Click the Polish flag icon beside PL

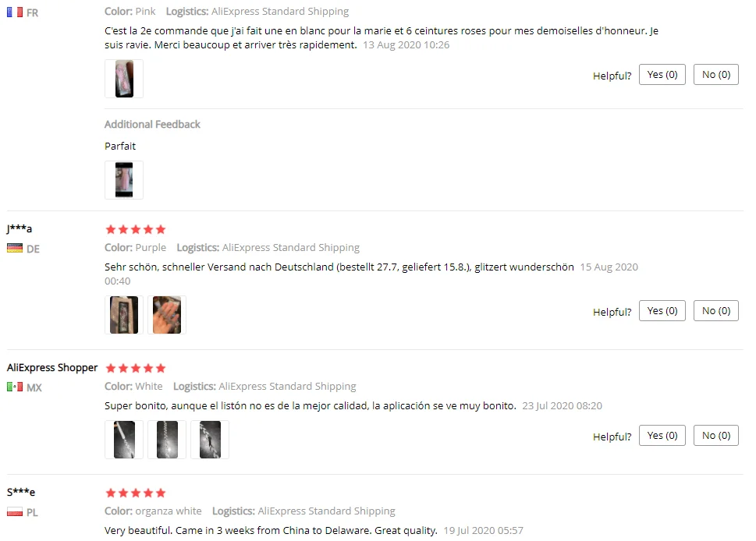[15, 511]
